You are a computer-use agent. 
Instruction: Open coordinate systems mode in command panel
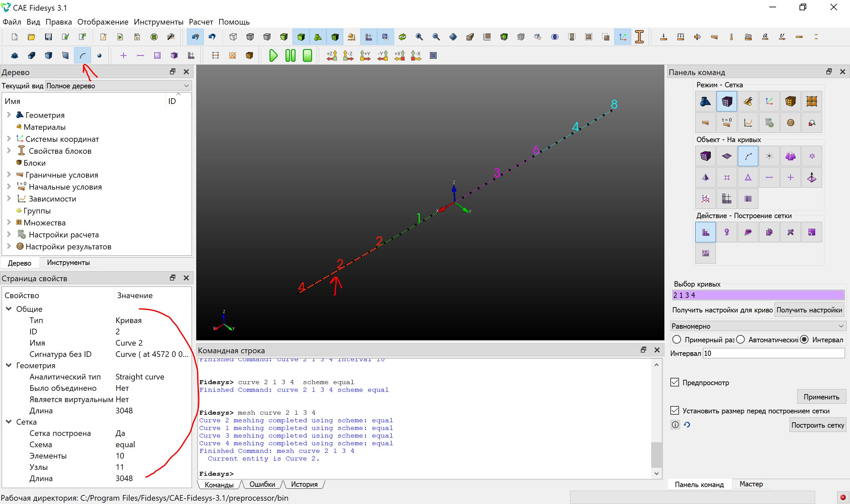769,101
